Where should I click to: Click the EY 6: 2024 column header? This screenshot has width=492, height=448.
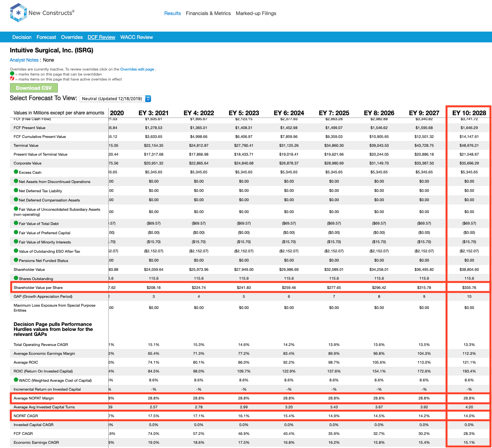289,113
